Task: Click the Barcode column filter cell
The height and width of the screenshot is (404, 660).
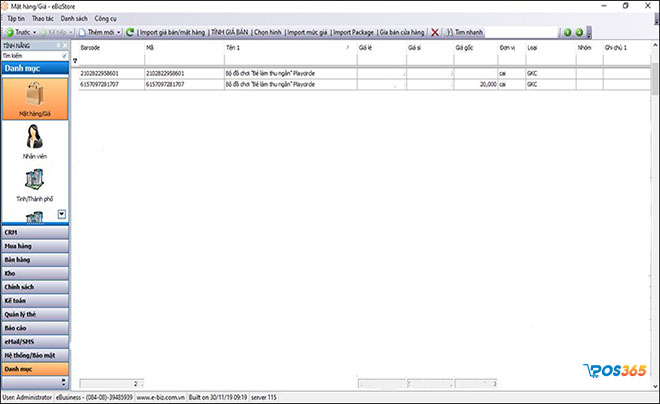Action: pos(112,61)
